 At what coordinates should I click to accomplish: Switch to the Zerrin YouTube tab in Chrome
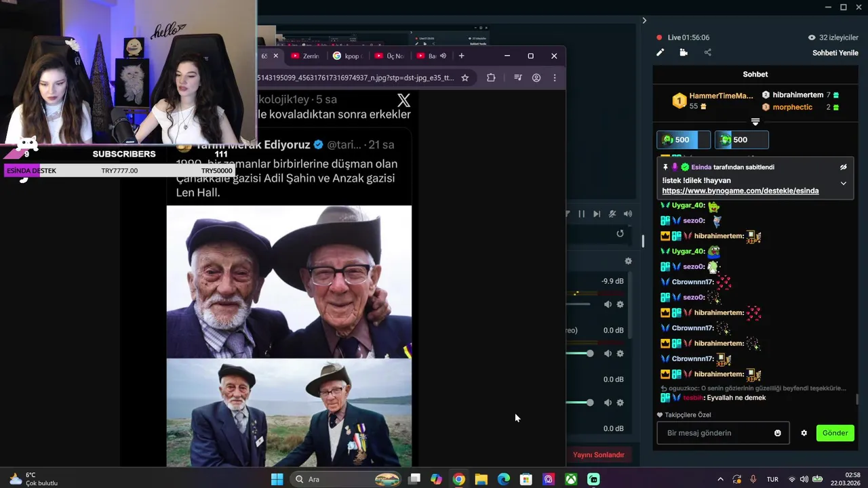(304, 56)
